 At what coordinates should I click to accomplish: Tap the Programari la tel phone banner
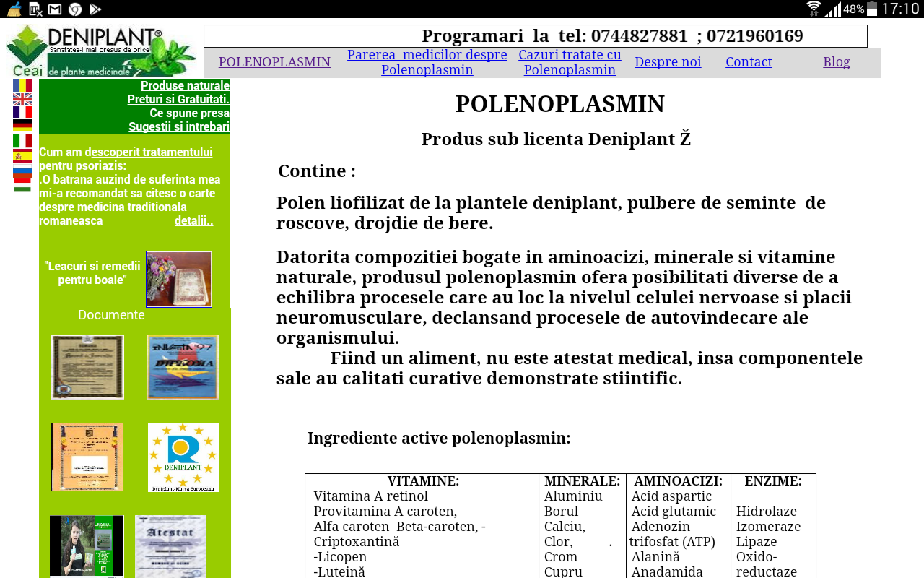coord(536,36)
